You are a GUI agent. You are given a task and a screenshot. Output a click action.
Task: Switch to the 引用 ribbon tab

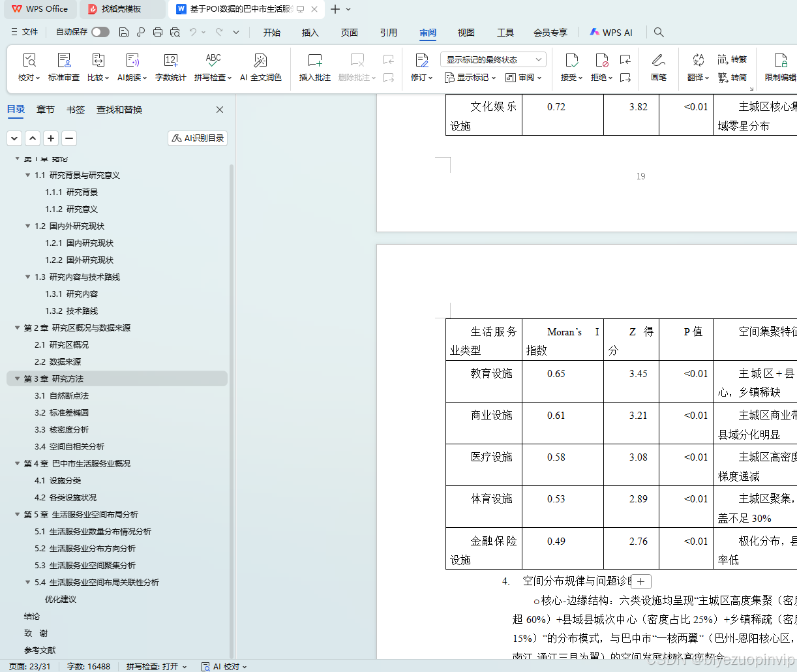point(389,33)
